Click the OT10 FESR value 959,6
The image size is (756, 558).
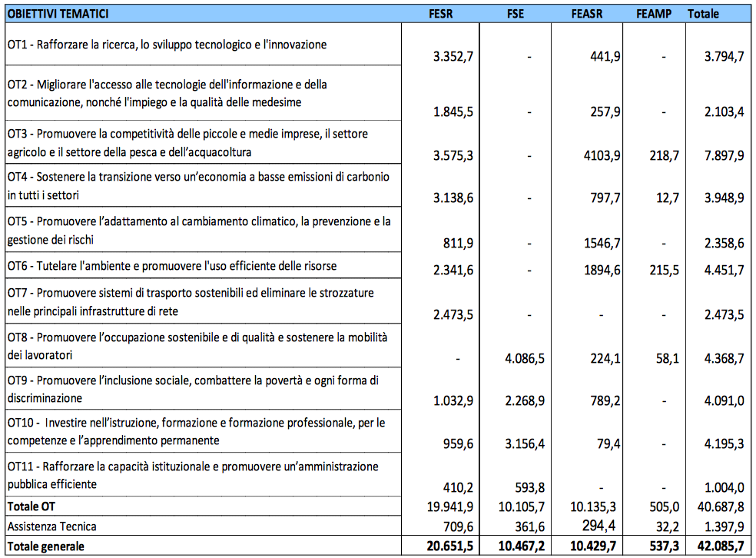[458, 443]
